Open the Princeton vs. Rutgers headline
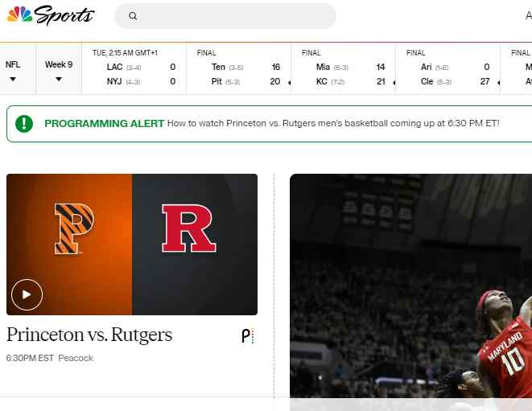 [x=89, y=335]
